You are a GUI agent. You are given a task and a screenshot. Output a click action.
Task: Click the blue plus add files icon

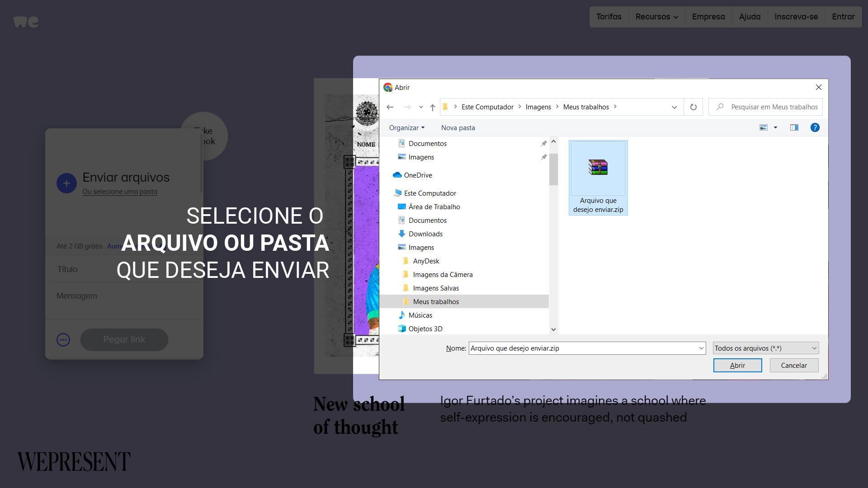(66, 183)
